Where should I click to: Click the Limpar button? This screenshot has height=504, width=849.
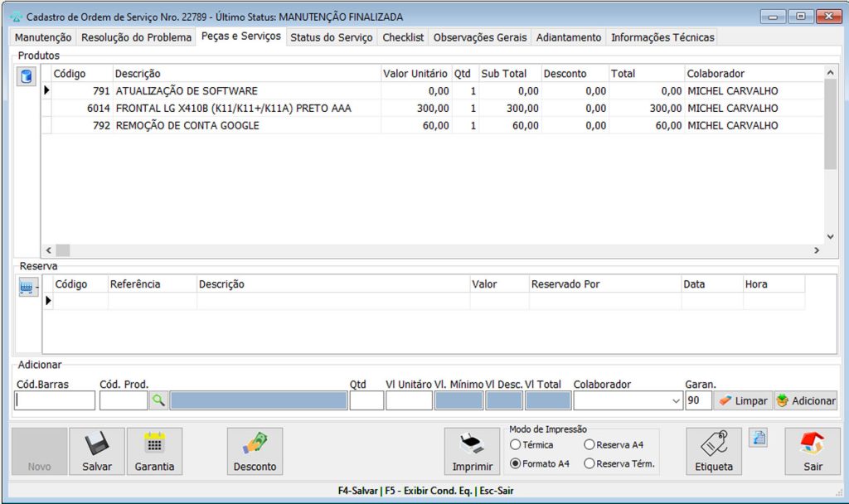click(x=743, y=401)
